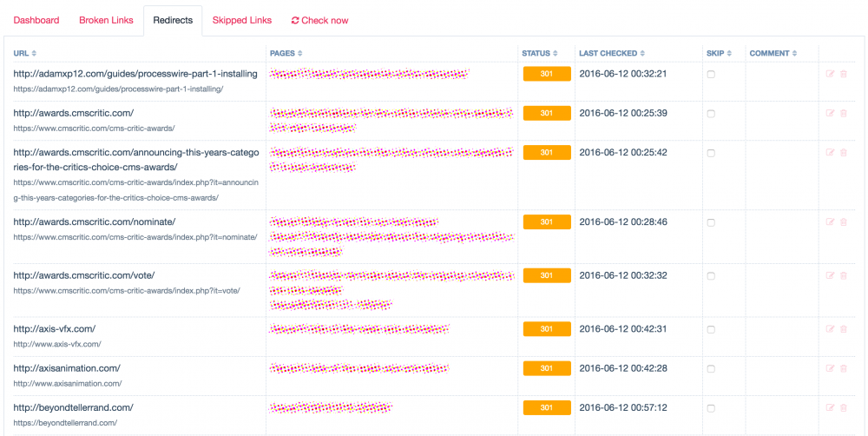Switch to the Dashboard tab

pos(36,21)
